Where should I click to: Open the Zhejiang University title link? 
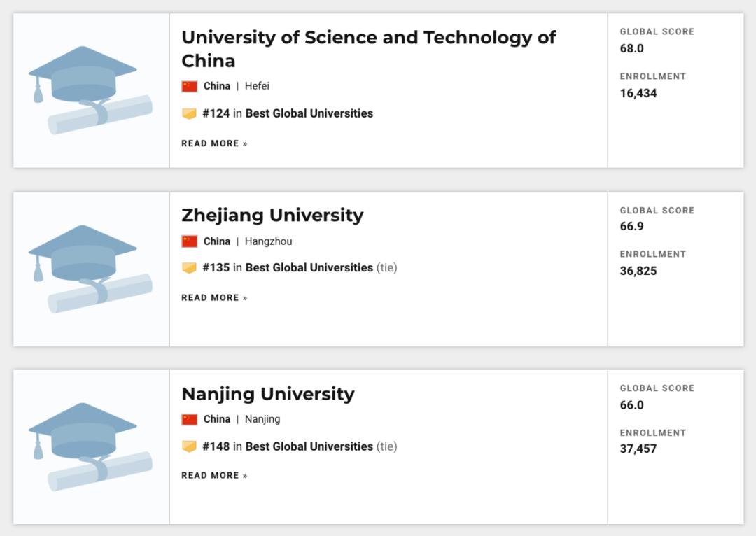pyautogui.click(x=272, y=215)
